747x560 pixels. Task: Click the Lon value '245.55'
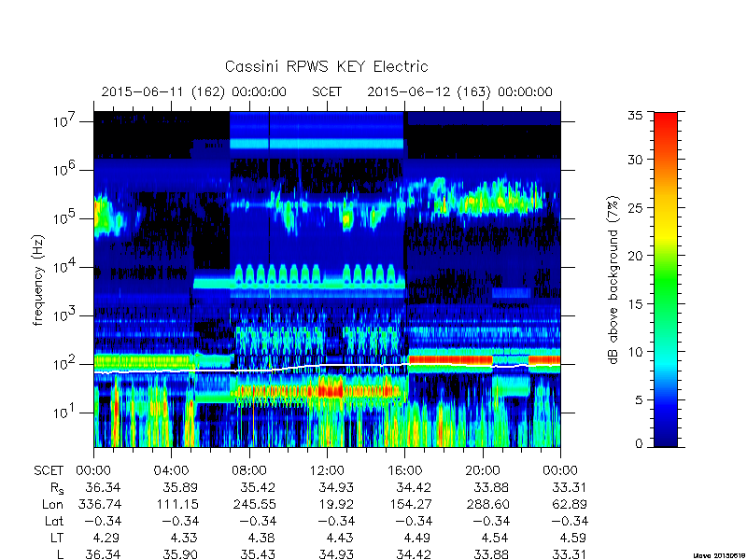[254, 504]
